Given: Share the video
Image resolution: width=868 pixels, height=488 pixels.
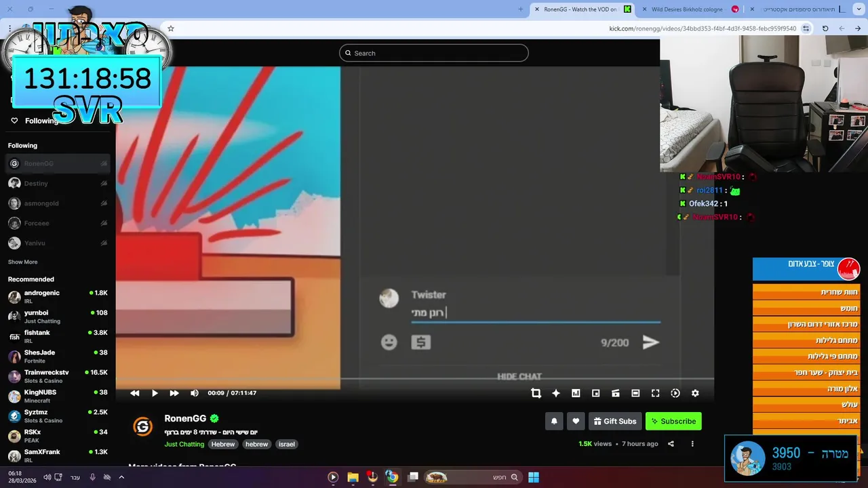Looking at the screenshot, I should coord(671,444).
